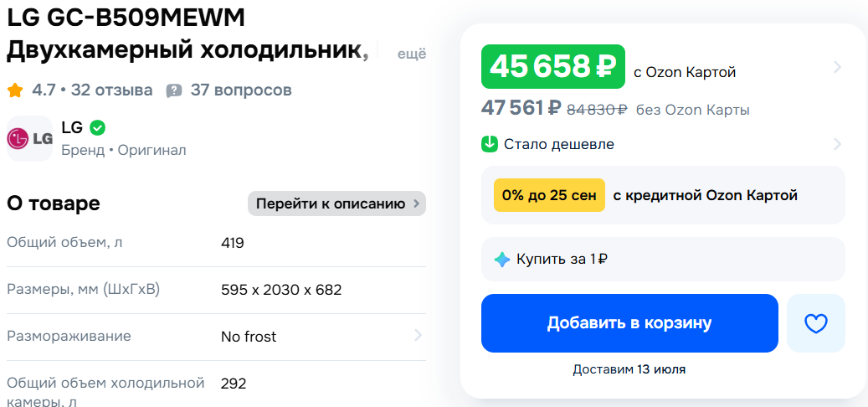Click Перейти к описанию button
The height and width of the screenshot is (407, 868).
(336, 203)
